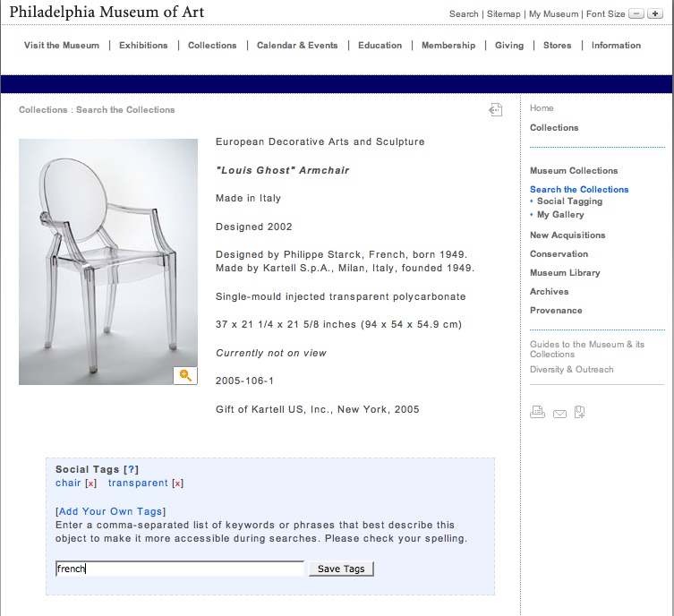Open Diversity & Outreach link

(x=572, y=369)
